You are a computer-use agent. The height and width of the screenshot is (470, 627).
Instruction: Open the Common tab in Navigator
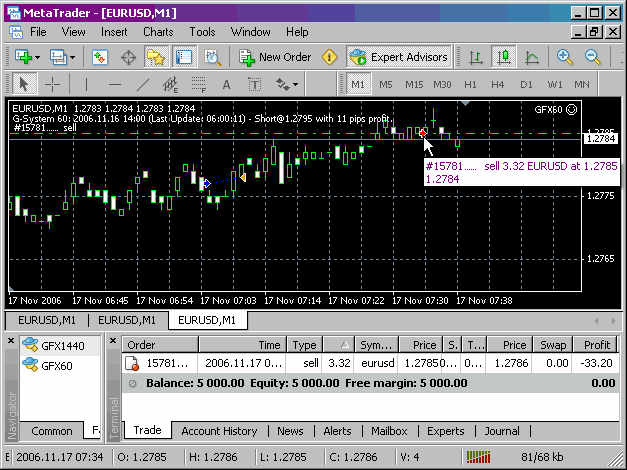click(52, 431)
